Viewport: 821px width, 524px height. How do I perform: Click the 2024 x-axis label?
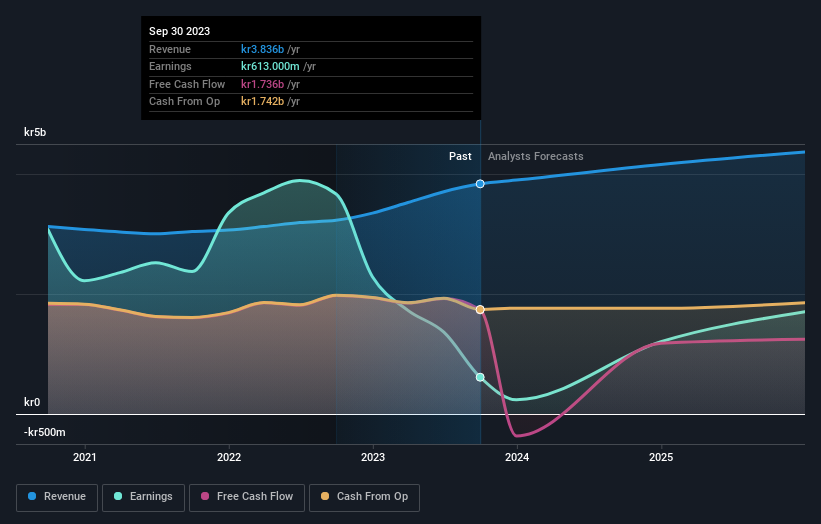click(x=517, y=458)
